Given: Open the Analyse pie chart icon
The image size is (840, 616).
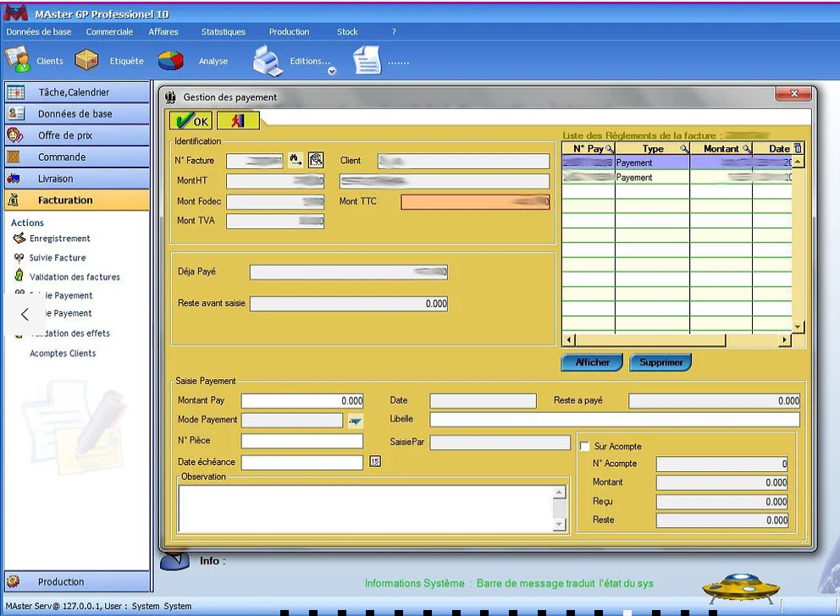Looking at the screenshot, I should tap(171, 61).
